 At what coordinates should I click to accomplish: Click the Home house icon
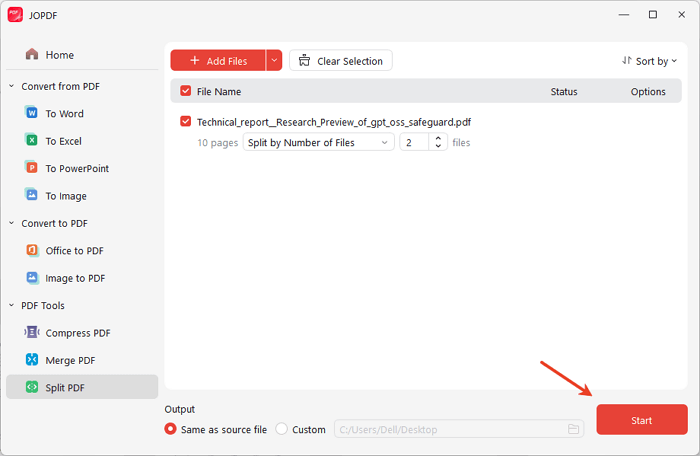pos(32,54)
